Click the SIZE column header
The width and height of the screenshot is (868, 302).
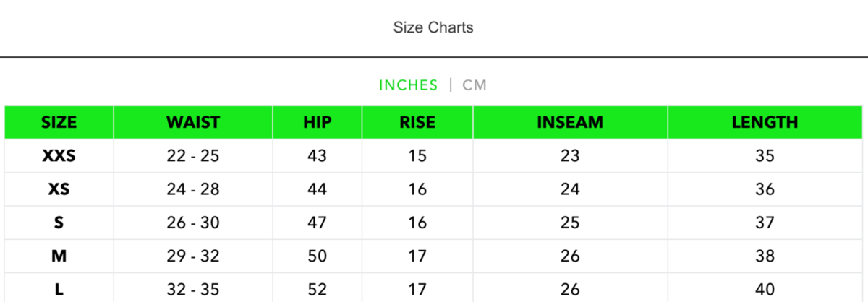tap(59, 122)
